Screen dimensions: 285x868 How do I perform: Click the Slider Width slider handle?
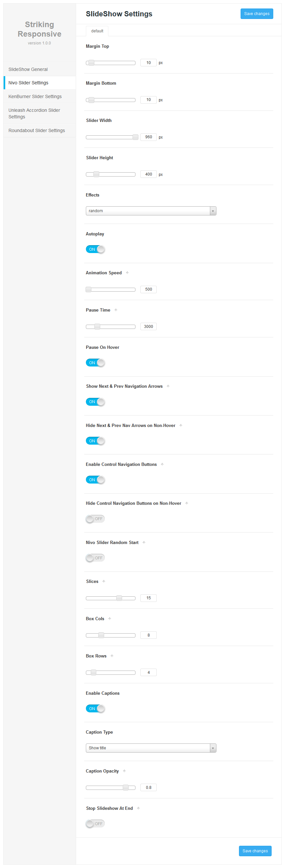(135, 137)
